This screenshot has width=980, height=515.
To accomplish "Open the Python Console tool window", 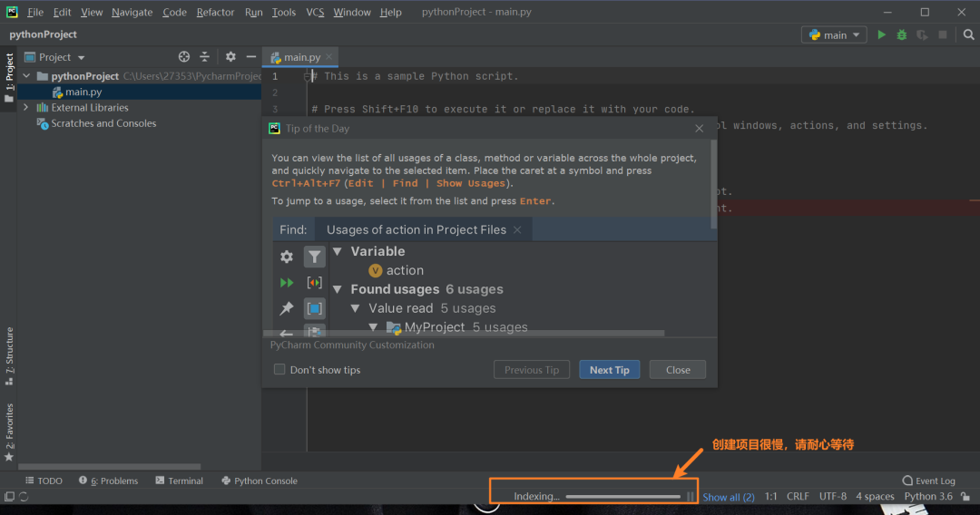I will click(x=260, y=481).
